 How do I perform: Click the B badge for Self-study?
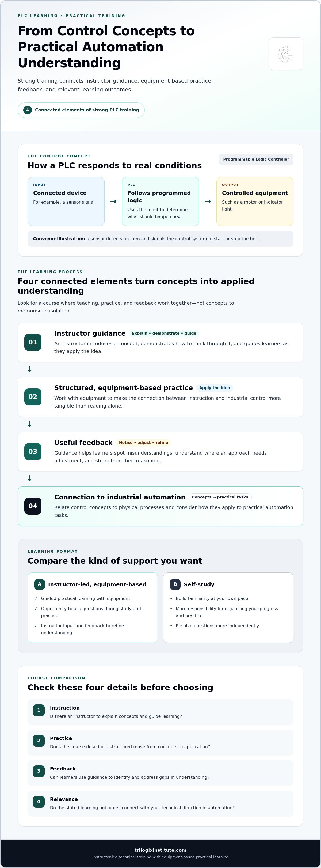coord(175,584)
